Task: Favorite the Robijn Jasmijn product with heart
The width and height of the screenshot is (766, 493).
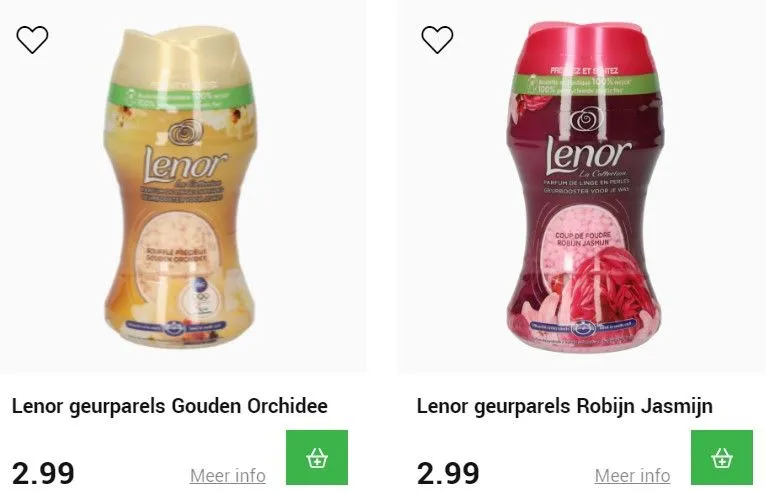Action: pos(437,39)
